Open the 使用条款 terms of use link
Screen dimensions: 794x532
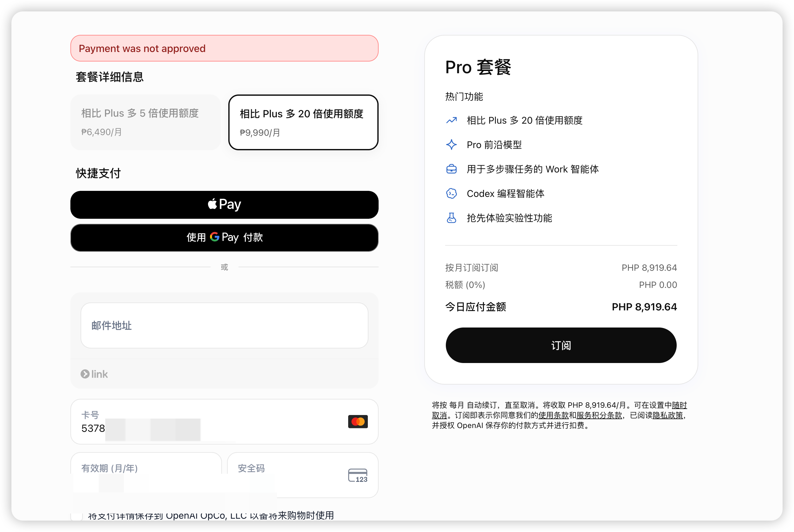tap(553, 415)
